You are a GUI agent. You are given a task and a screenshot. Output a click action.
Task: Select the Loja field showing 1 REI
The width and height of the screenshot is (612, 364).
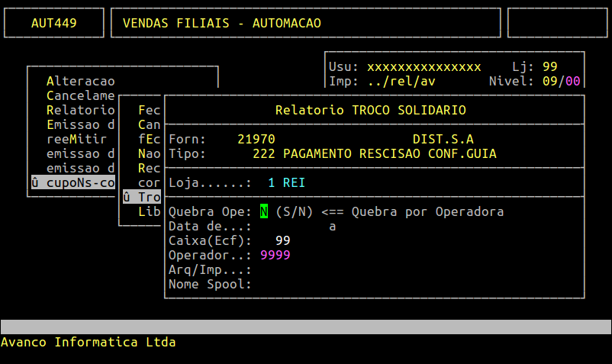pyautogui.click(x=286, y=183)
